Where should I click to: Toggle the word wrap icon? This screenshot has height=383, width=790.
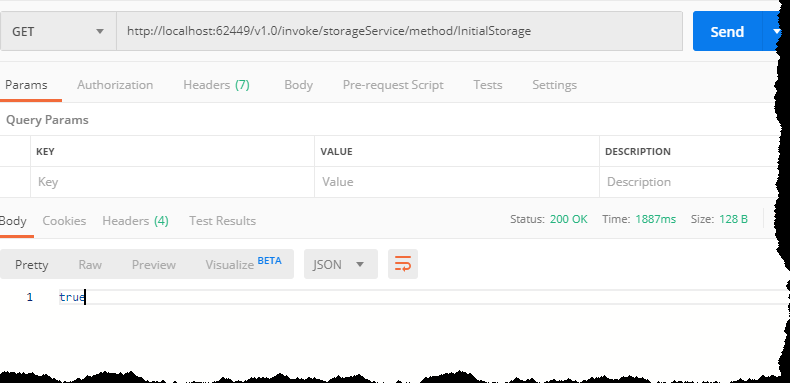[403, 264]
